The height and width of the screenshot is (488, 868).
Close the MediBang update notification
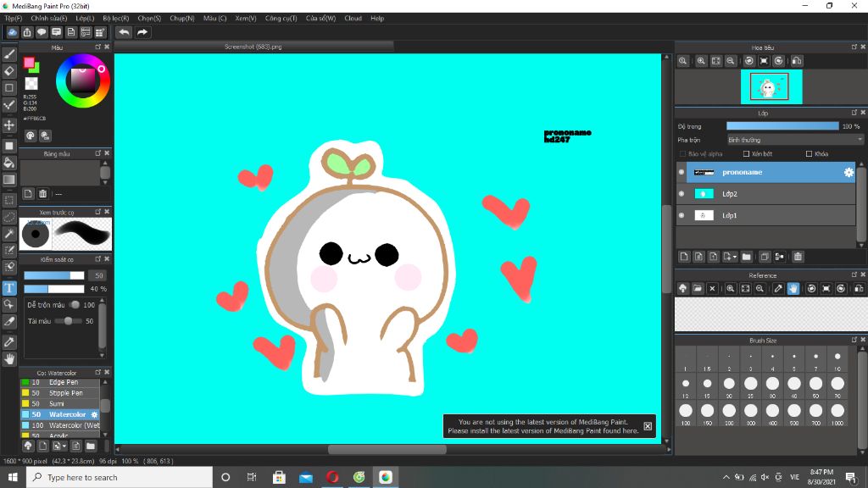648,426
